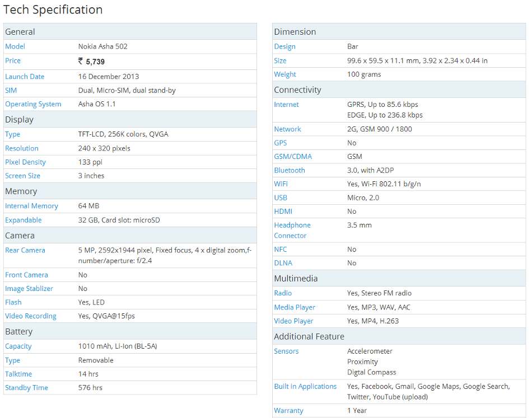Click the '100 grams' weight value
Viewport: 532px width, 418px height.
pyautogui.click(x=364, y=74)
